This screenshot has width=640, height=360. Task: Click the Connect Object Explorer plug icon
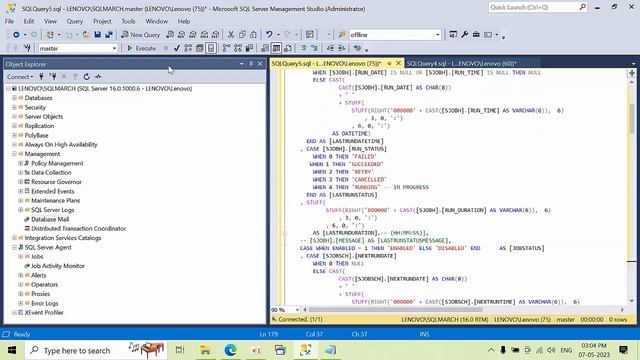pos(41,77)
